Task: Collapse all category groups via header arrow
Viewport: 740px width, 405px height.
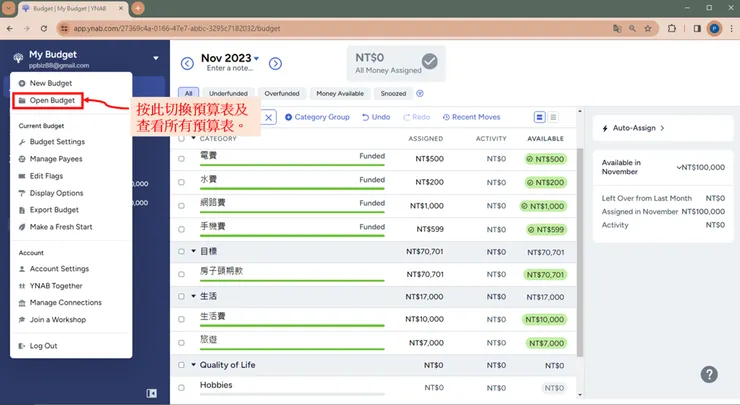Action: click(x=193, y=138)
